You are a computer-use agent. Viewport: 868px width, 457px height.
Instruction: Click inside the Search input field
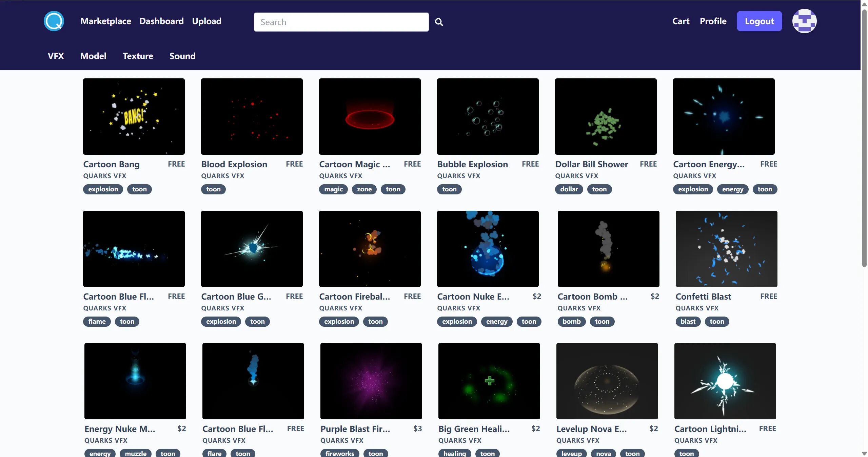[x=341, y=22]
